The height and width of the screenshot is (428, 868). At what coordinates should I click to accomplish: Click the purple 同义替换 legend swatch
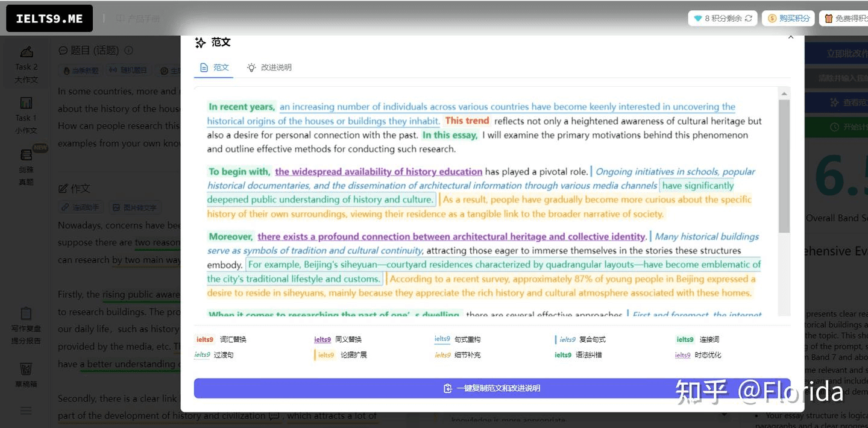(322, 339)
